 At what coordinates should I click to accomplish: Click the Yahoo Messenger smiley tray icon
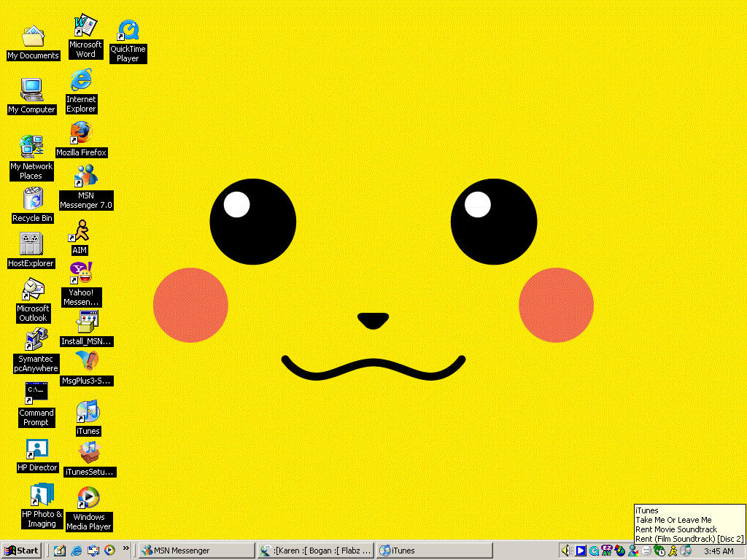pyautogui.click(x=646, y=551)
